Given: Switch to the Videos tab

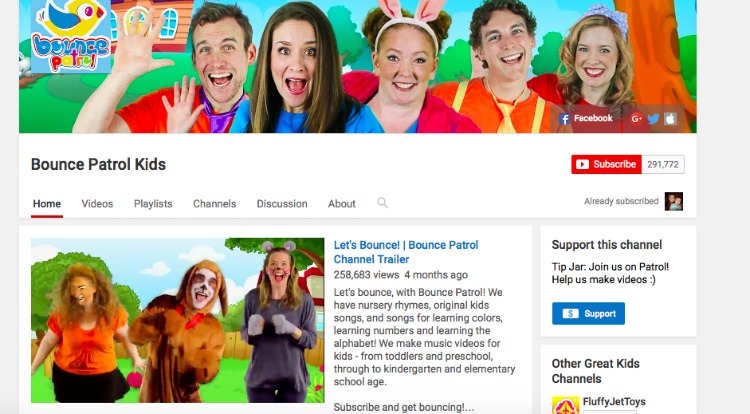Looking at the screenshot, I should click(97, 203).
